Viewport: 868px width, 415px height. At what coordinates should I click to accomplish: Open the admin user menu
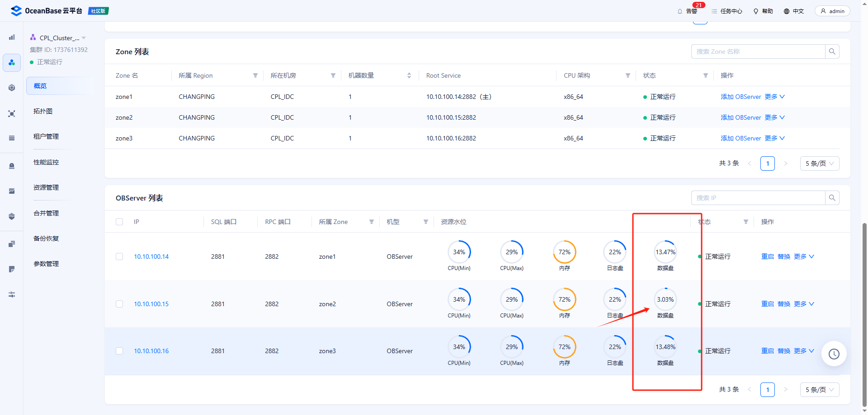832,11
